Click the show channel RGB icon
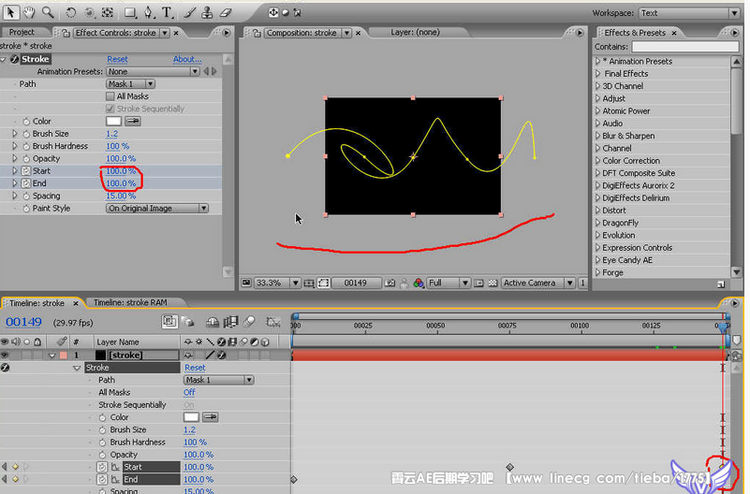This screenshot has width=750, height=494. click(x=419, y=283)
